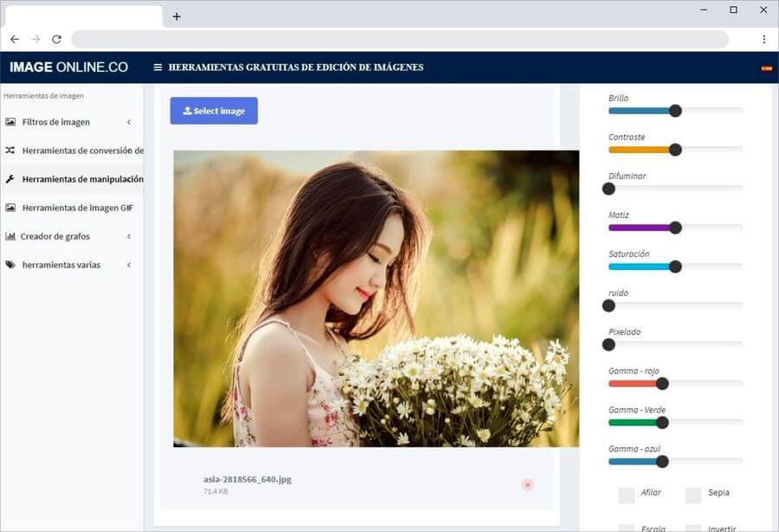The image size is (779, 532).
Task: Click the browser address bar
Action: (400, 39)
